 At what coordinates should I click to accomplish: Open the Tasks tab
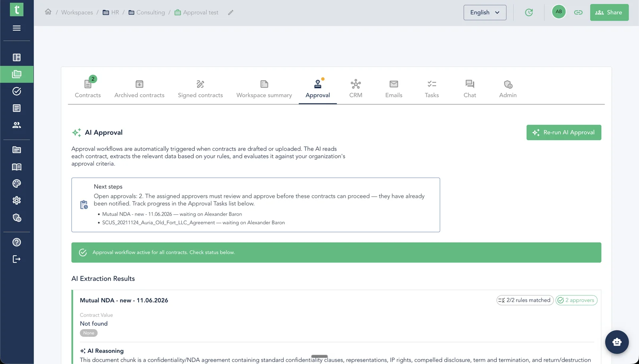(432, 88)
